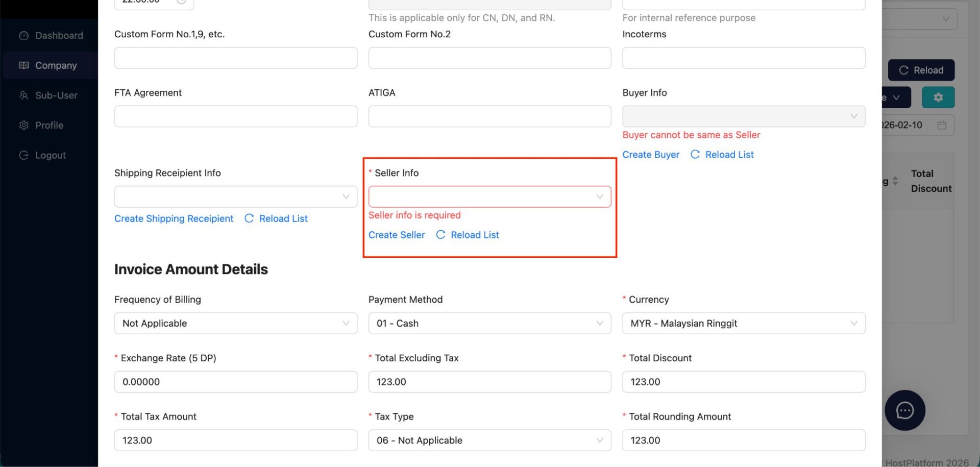Open Frequency of Billing dropdown
980x467 pixels.
coord(236,323)
